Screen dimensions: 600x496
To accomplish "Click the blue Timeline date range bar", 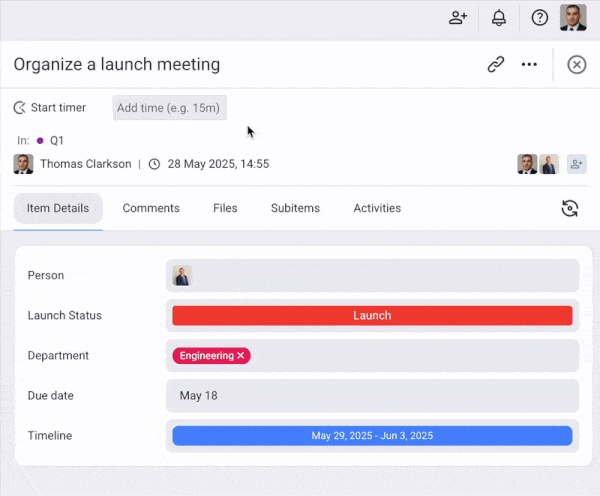I will (x=372, y=436).
